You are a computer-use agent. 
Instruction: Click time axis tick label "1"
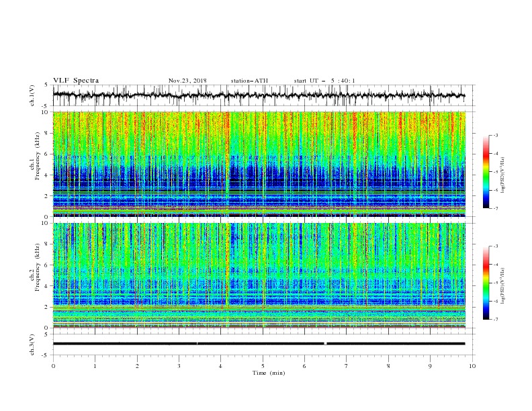(95, 366)
